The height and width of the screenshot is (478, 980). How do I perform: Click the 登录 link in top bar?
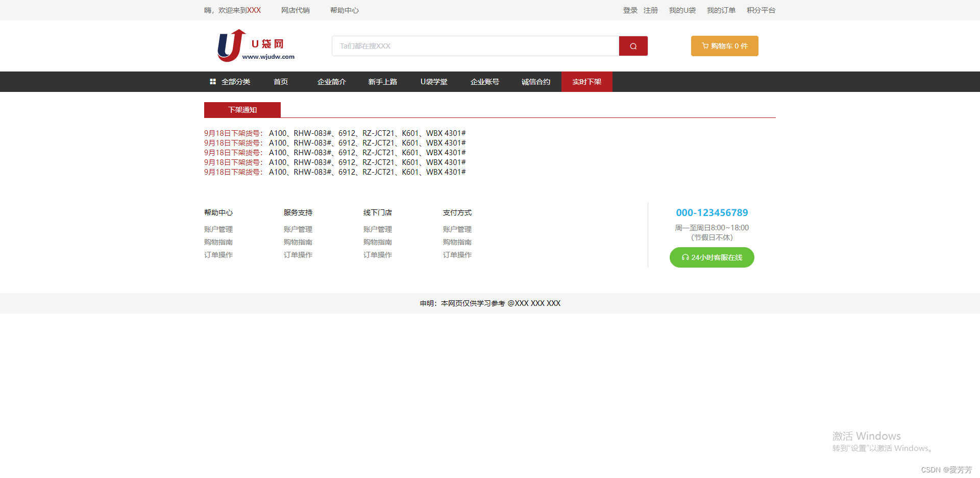[x=630, y=10]
